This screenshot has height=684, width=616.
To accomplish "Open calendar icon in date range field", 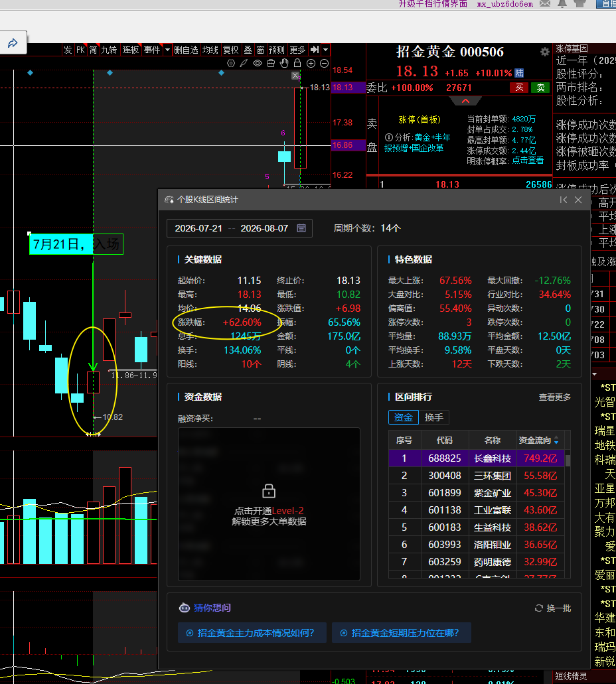I will click(x=301, y=228).
